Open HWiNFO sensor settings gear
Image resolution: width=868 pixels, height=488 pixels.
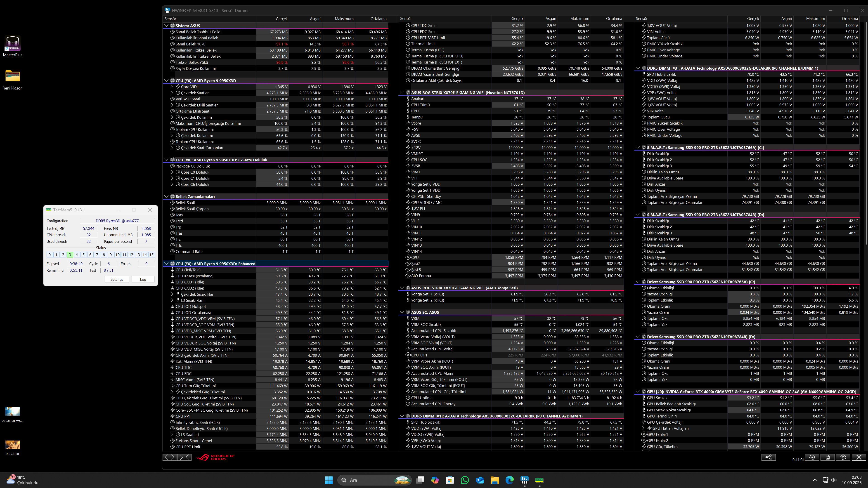(x=843, y=457)
